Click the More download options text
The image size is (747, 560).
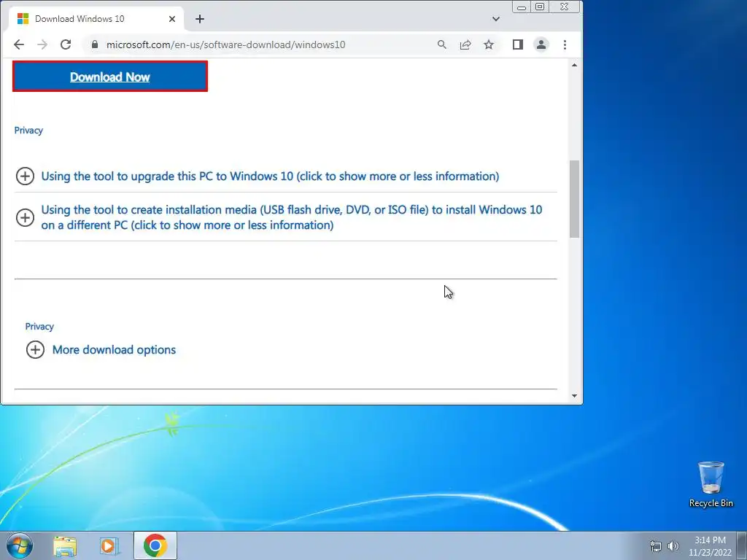pyautogui.click(x=114, y=349)
